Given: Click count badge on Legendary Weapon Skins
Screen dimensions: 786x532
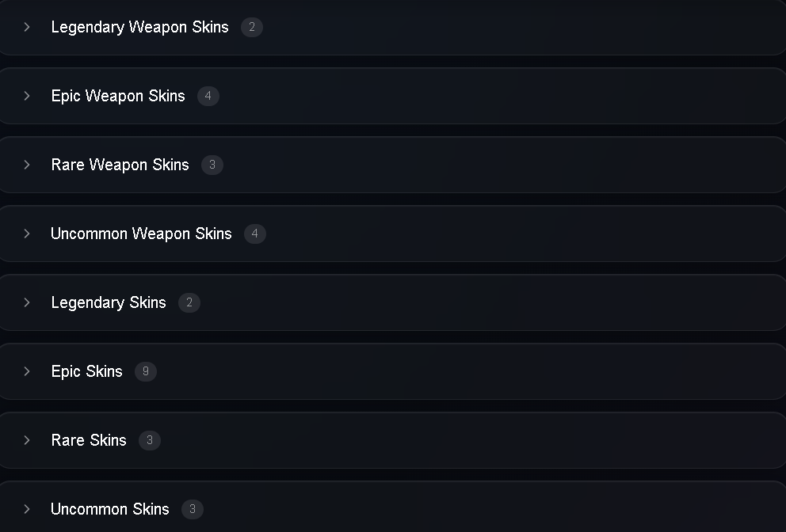Looking at the screenshot, I should (x=252, y=27).
